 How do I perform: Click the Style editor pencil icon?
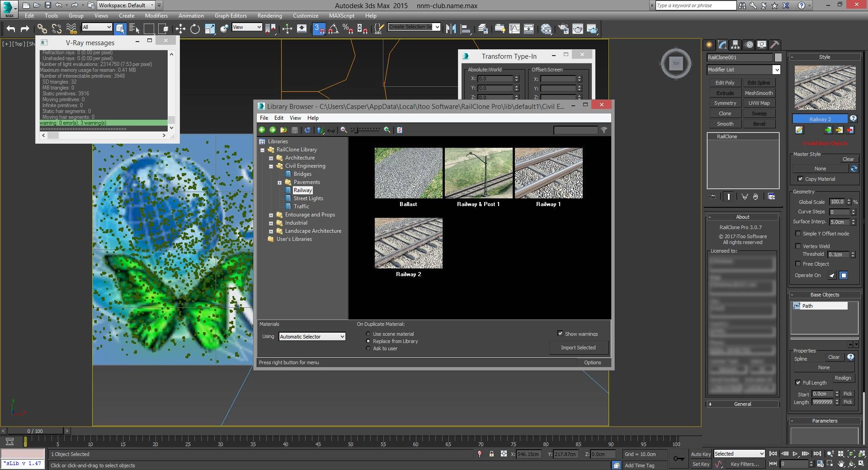[799, 130]
